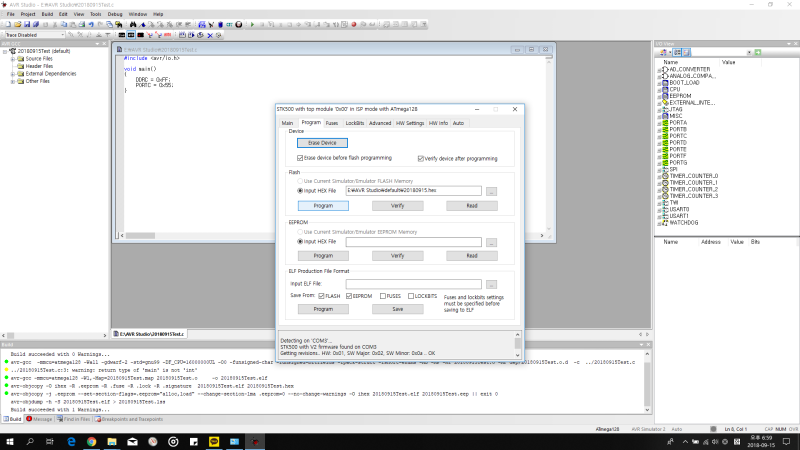800x450 pixels.
Task: Select the I/O View tree-display mode icon
Action: click(x=677, y=53)
